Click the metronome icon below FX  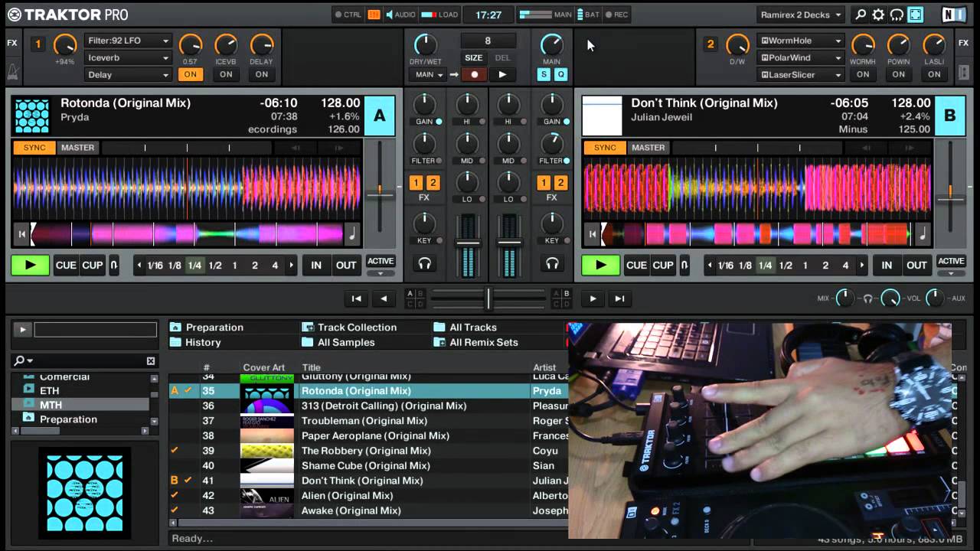(x=12, y=71)
